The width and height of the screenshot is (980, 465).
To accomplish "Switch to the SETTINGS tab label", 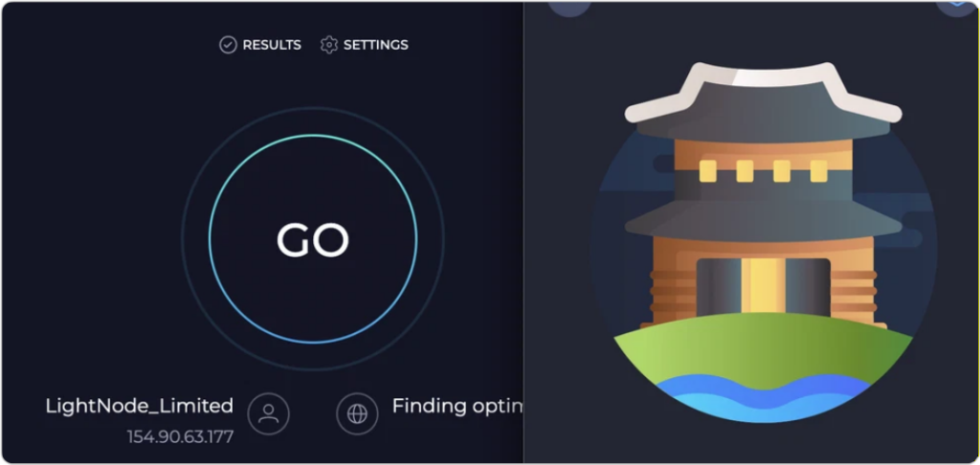I will [x=375, y=45].
